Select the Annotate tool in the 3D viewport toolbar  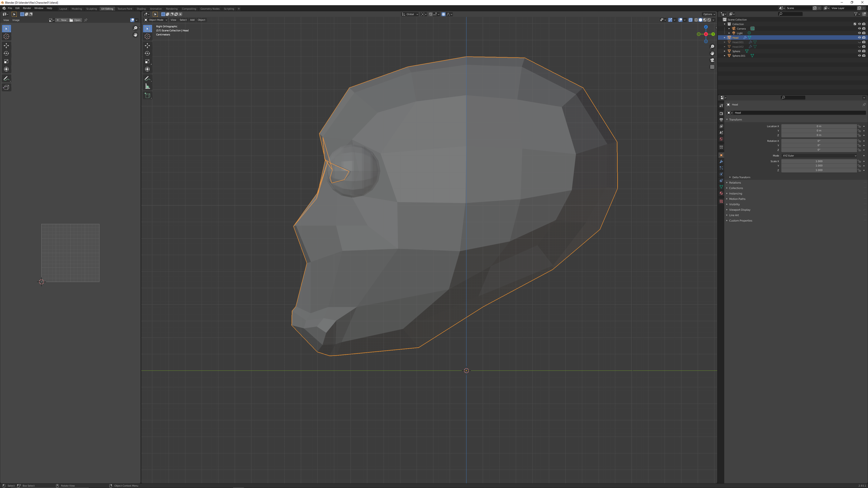tap(147, 78)
